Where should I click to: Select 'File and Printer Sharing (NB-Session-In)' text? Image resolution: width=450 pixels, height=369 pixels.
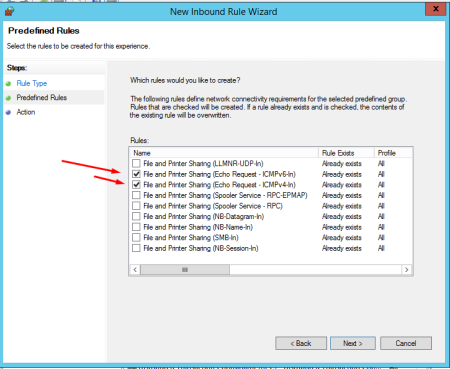pos(201,248)
